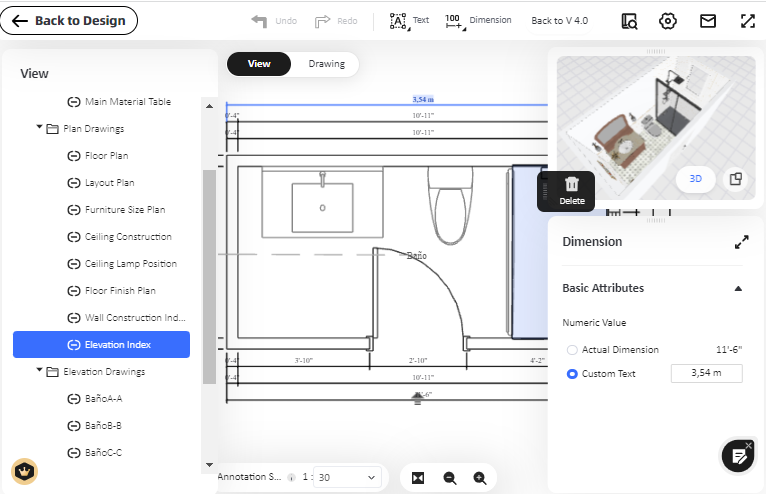
Task: Click the Text annotation tool icon
Action: (x=398, y=21)
